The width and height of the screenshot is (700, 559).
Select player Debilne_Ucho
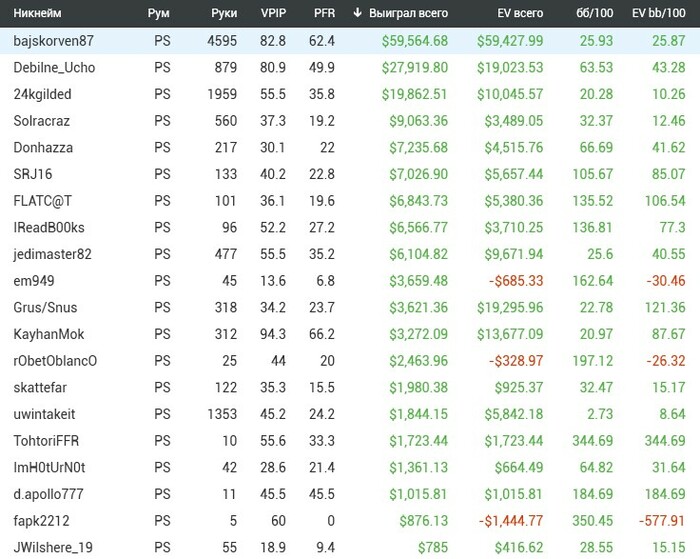pos(54,67)
